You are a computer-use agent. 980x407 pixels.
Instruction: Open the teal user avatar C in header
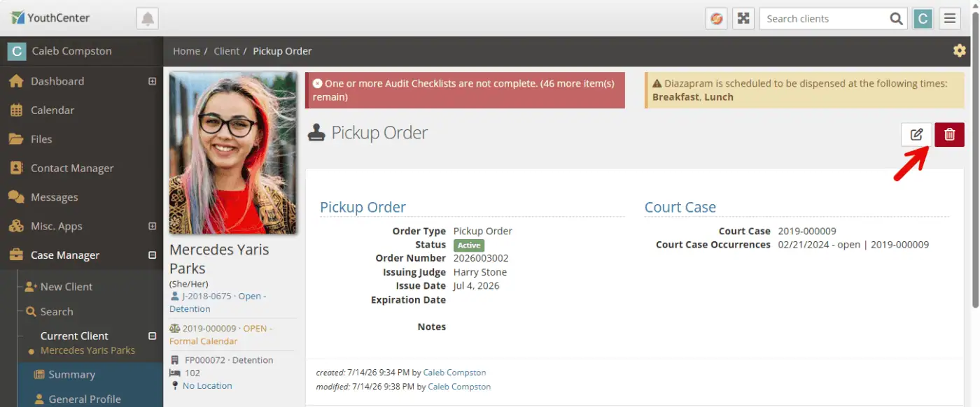pyautogui.click(x=923, y=19)
